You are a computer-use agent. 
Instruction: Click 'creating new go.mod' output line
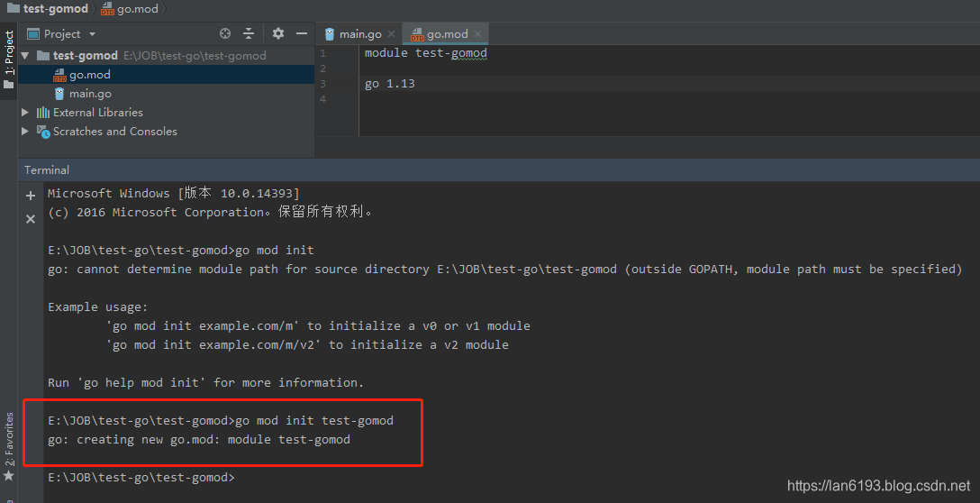pyautogui.click(x=199, y=440)
